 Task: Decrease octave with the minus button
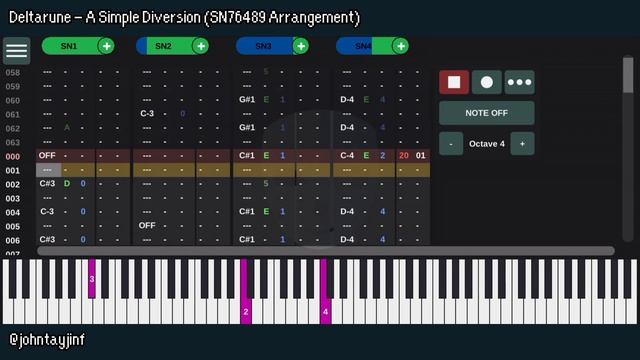[x=451, y=144]
